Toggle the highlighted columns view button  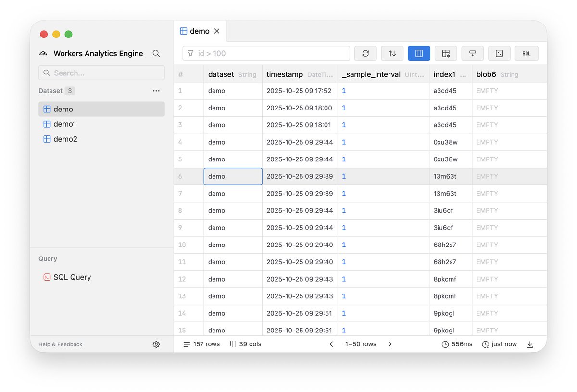(419, 53)
